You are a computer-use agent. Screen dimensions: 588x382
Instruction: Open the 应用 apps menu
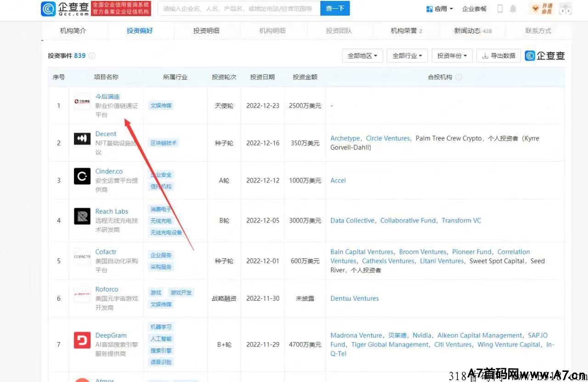pos(440,9)
